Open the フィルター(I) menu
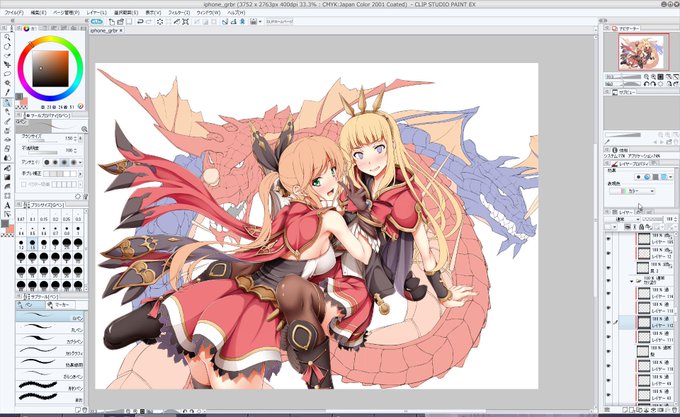680x417 pixels. [x=179, y=13]
